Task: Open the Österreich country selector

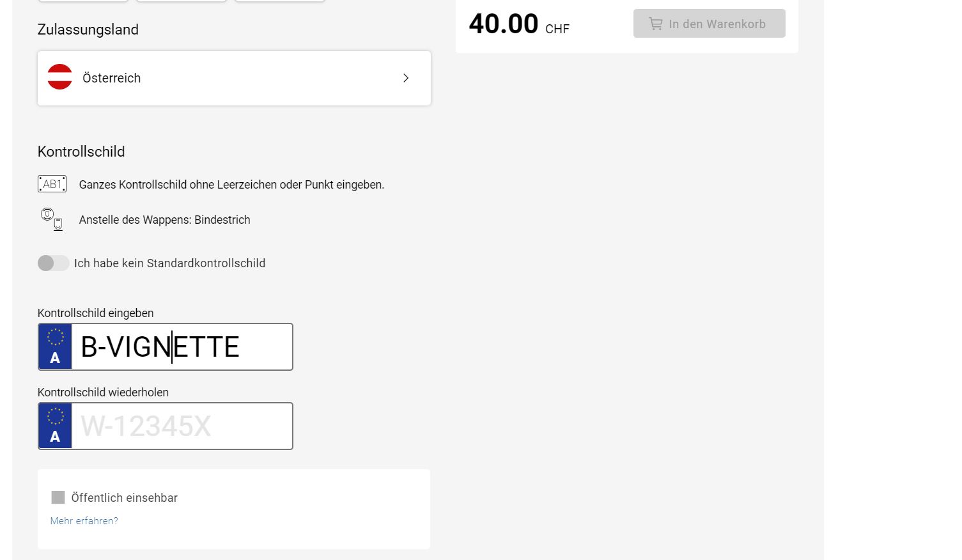Action: [x=234, y=78]
